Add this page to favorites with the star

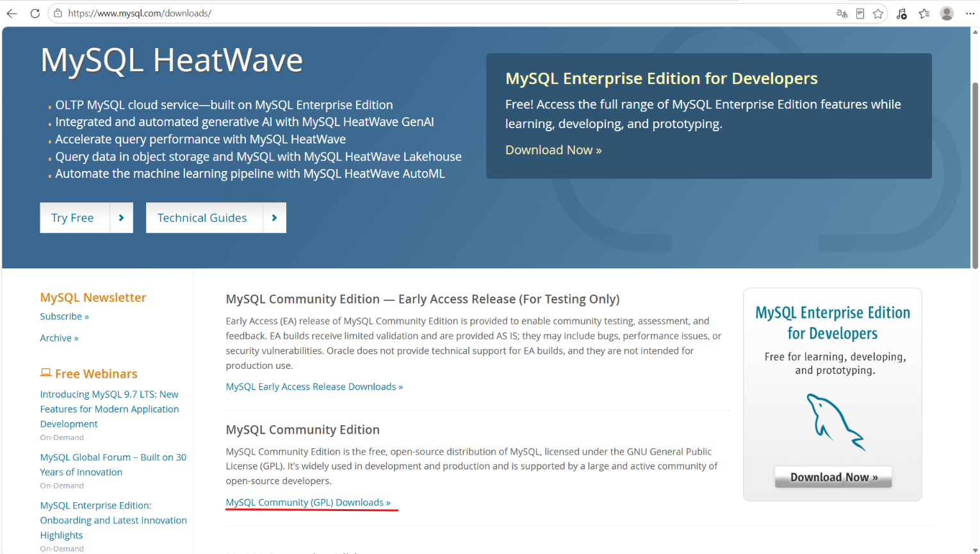[x=878, y=13]
